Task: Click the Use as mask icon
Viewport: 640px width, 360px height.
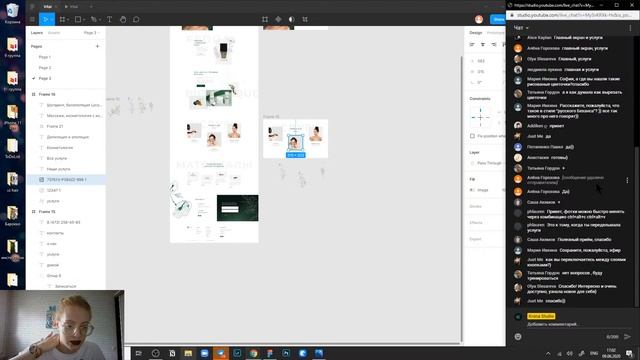Action: point(291,19)
